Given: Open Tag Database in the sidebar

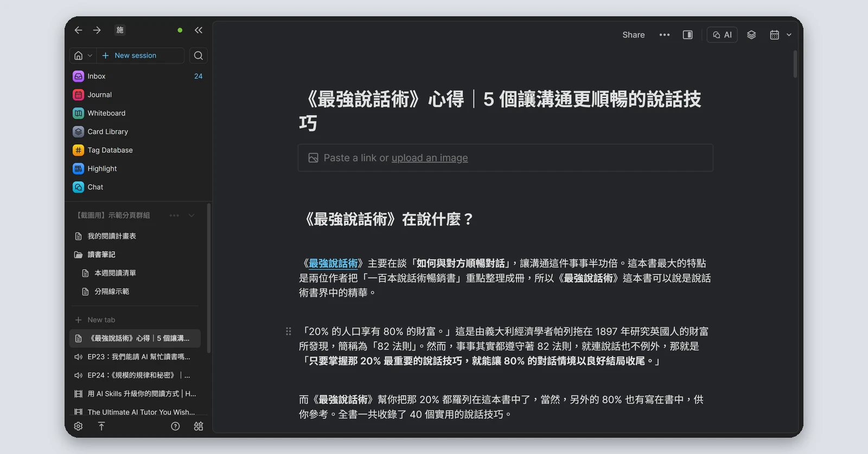Looking at the screenshot, I should click(138, 150).
